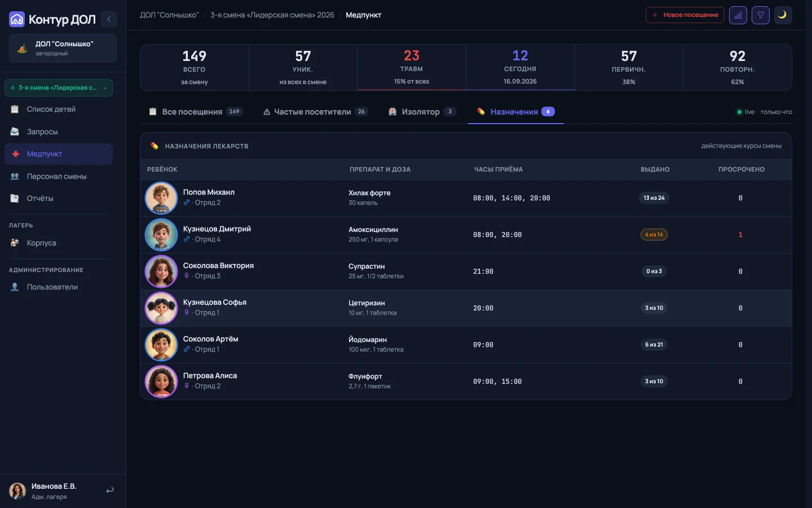Open the filter funnel icon button

coord(761,15)
